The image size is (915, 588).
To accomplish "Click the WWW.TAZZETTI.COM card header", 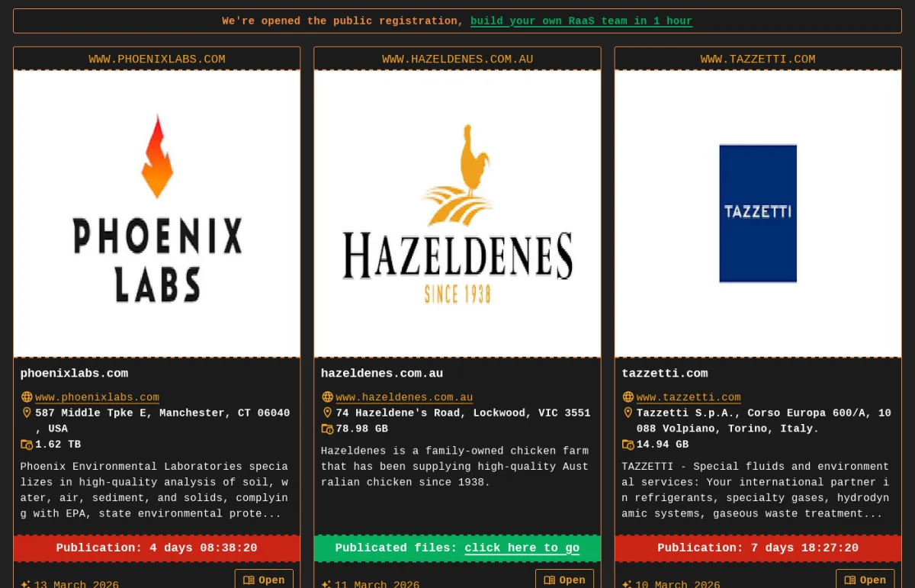I will click(758, 59).
